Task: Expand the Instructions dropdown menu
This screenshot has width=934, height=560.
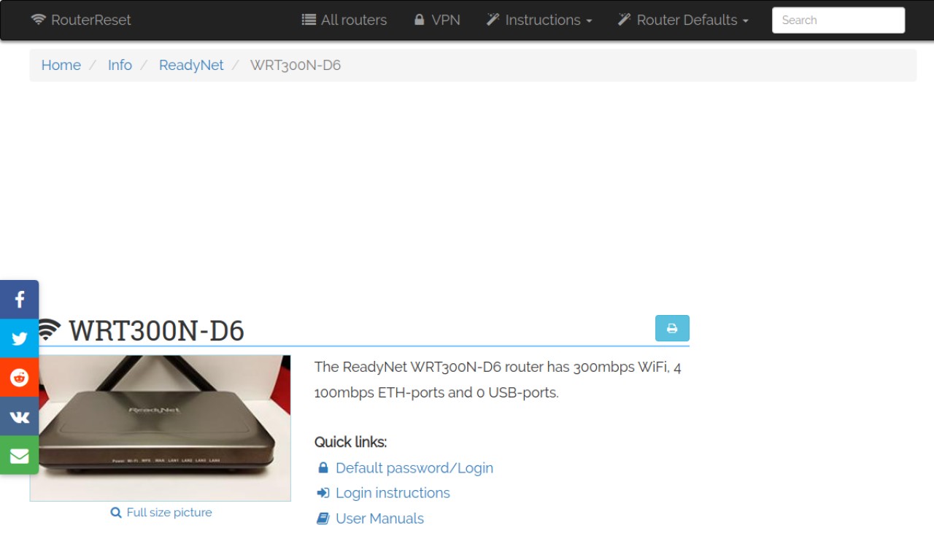Action: (x=539, y=20)
